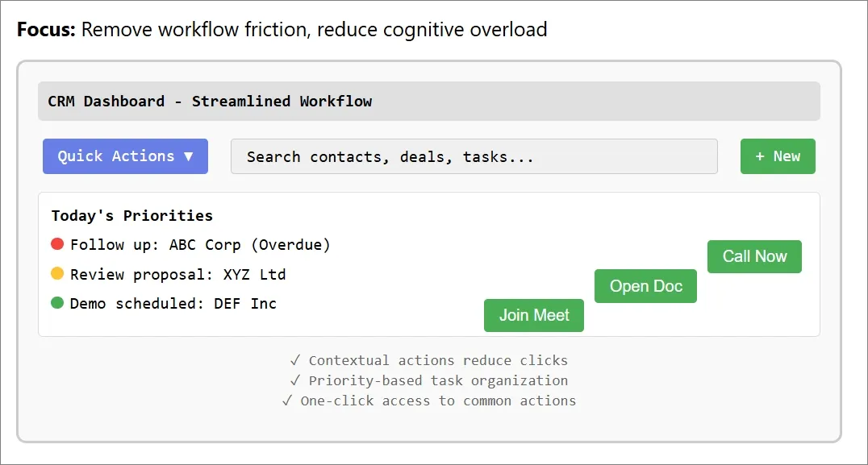Click checkmark beside Priority-based task organization
Image resolution: width=868 pixels, height=465 pixels.
[295, 380]
